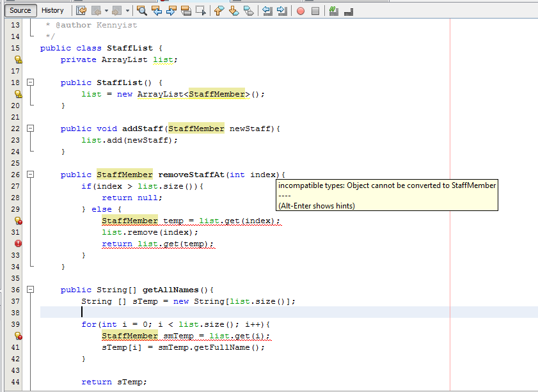Toggle a bookmark on the current line

click(248, 10)
